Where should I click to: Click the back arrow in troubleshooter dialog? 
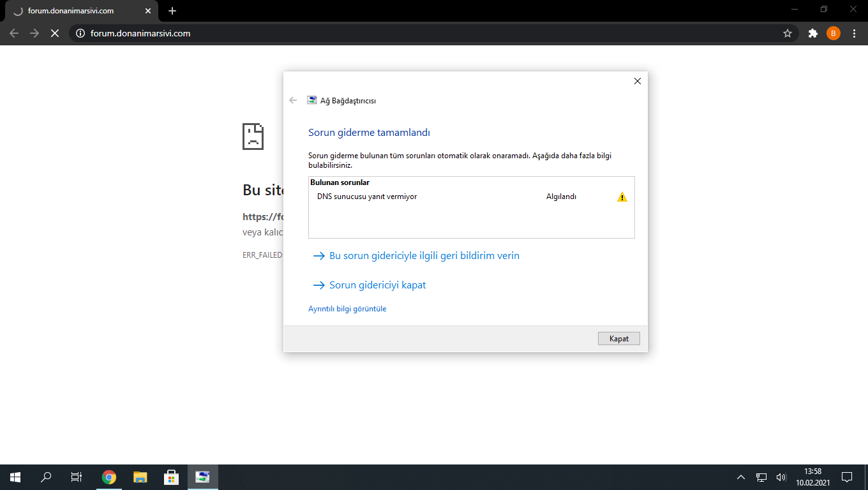[293, 100]
